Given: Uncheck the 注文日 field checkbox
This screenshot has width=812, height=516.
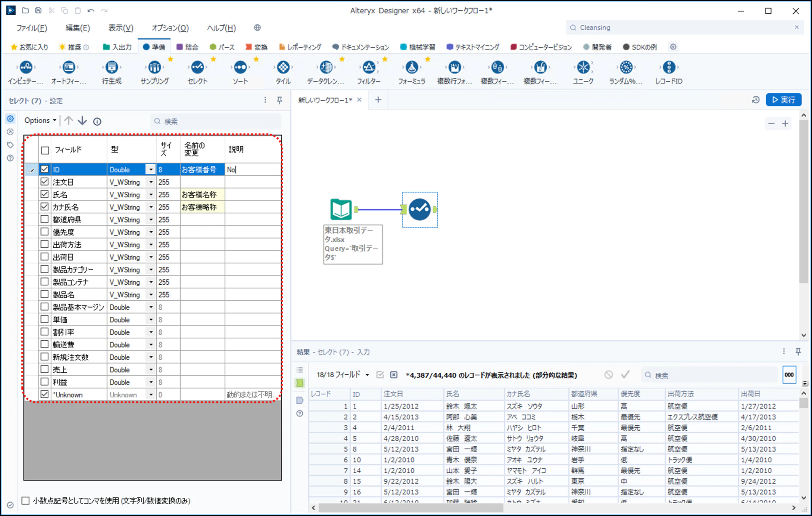Looking at the screenshot, I should 45,182.
